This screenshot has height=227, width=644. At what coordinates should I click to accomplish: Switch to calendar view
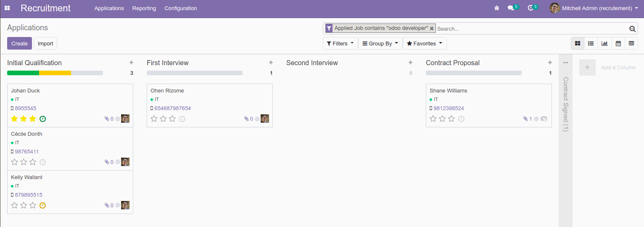click(x=618, y=43)
